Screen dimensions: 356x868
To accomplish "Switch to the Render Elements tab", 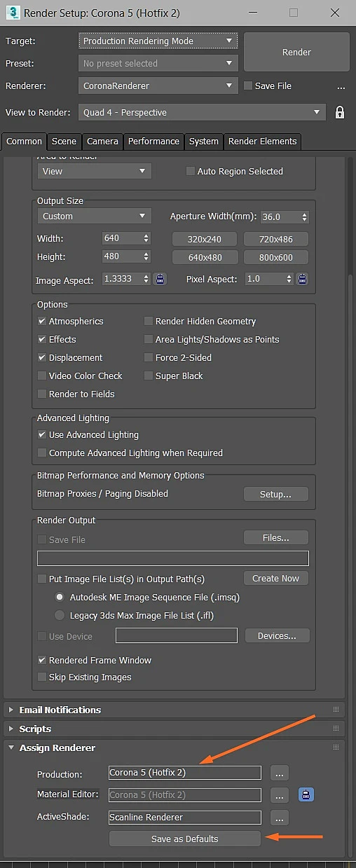I will point(263,142).
